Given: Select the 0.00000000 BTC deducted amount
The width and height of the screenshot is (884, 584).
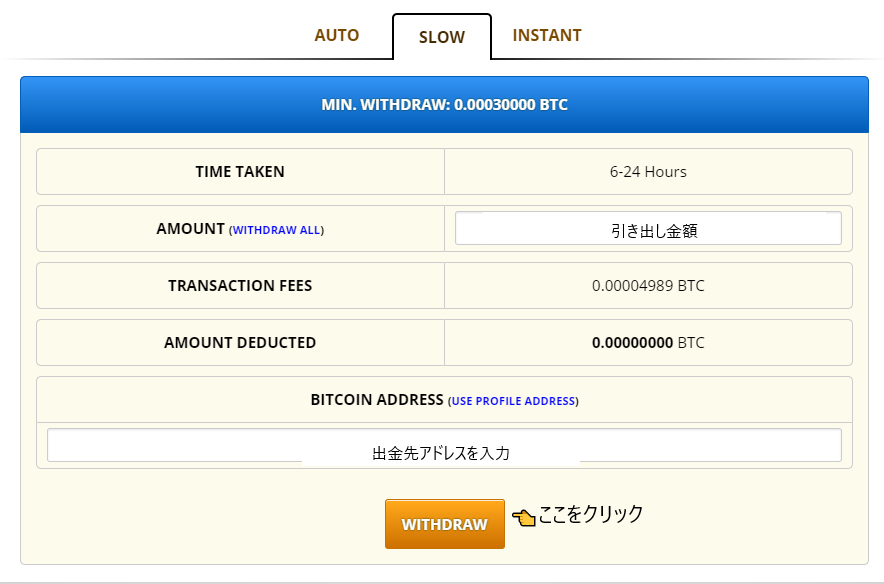Looking at the screenshot, I should tap(648, 343).
